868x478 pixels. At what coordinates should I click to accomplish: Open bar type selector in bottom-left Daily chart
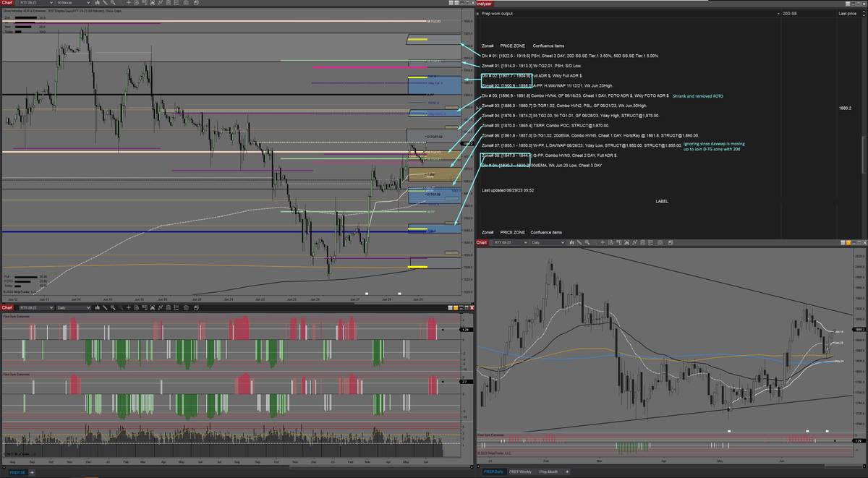pos(98,308)
